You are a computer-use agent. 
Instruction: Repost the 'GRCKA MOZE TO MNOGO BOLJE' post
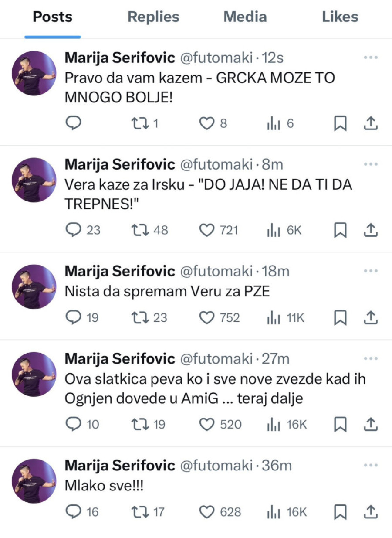140,124
